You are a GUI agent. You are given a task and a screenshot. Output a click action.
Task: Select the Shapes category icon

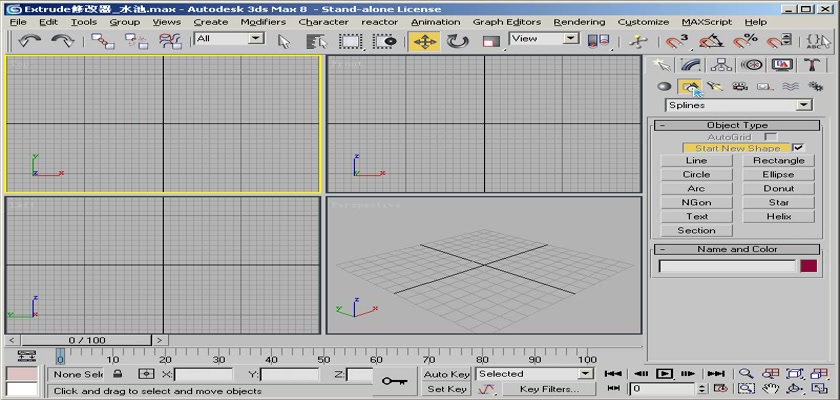click(689, 86)
